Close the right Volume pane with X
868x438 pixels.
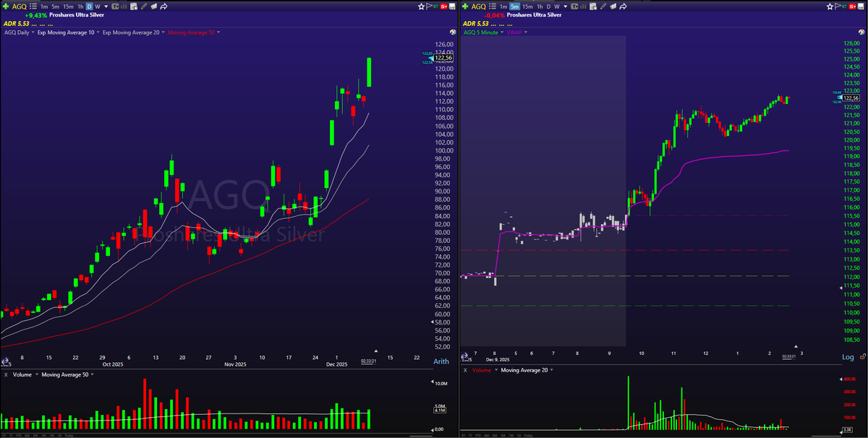(x=465, y=370)
